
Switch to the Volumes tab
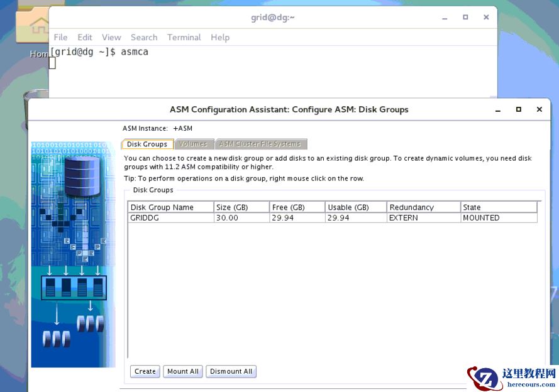(x=194, y=144)
